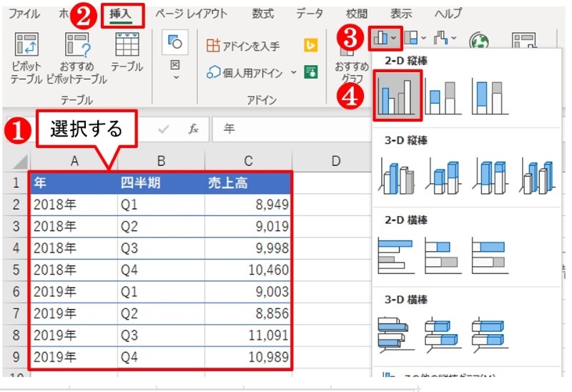This screenshot has width=572, height=392.
Task: Switch to the ヘルプ tab
Action: [x=448, y=14]
